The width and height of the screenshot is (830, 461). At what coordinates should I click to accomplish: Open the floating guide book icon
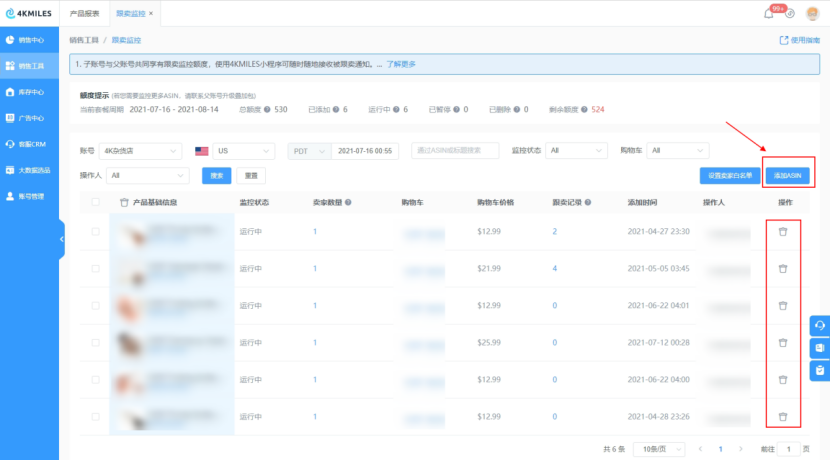(x=819, y=348)
